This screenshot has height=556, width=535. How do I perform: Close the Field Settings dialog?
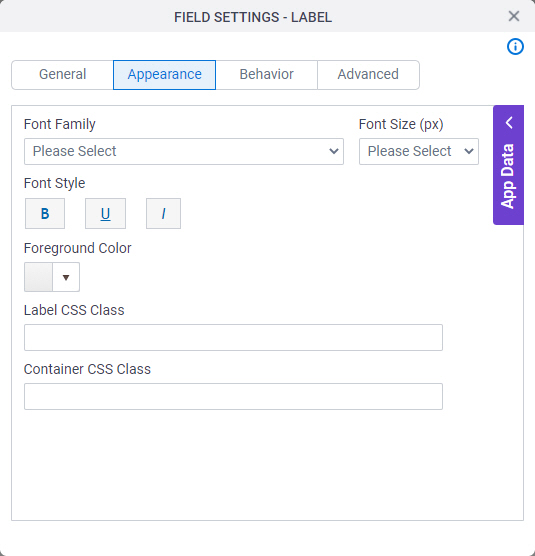[x=514, y=16]
